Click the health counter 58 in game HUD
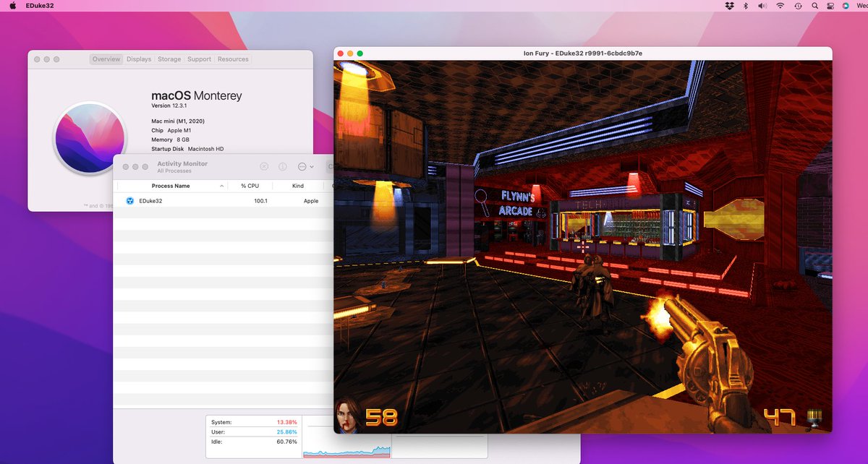Viewport: 868px width, 464px height. coord(381,418)
